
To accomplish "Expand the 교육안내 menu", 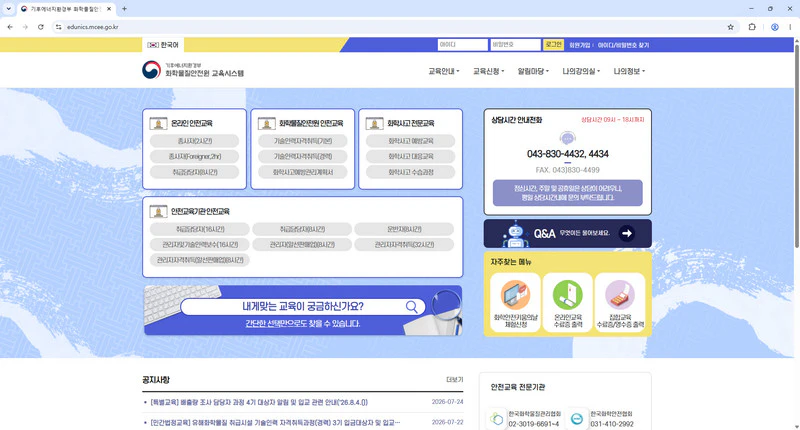I will (443, 71).
